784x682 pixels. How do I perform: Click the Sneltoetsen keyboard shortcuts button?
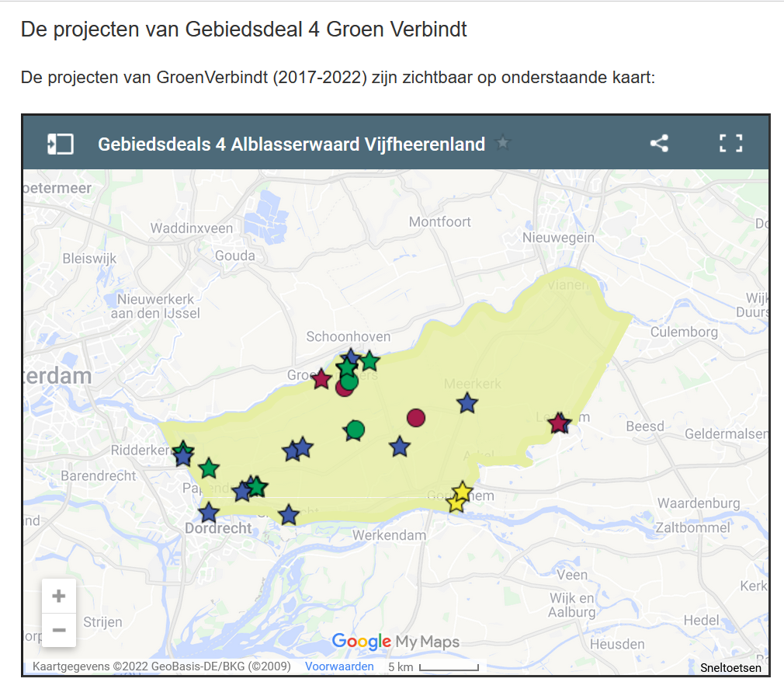(730, 668)
